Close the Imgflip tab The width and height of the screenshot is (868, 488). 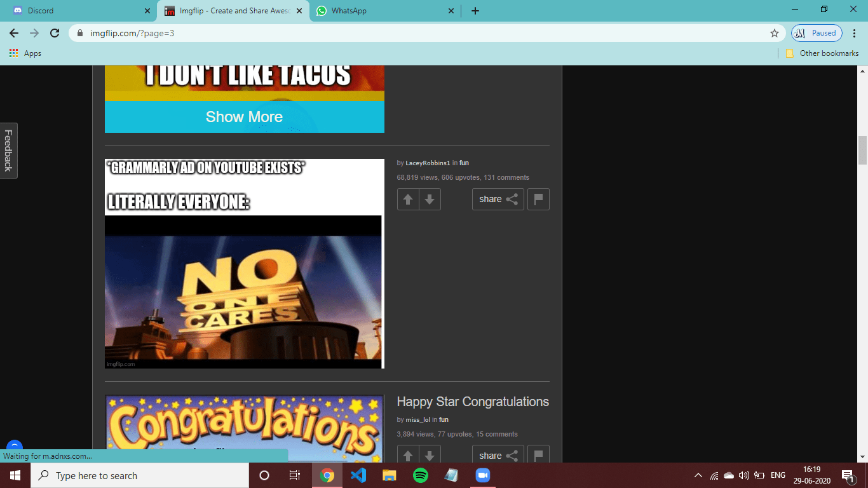click(299, 11)
